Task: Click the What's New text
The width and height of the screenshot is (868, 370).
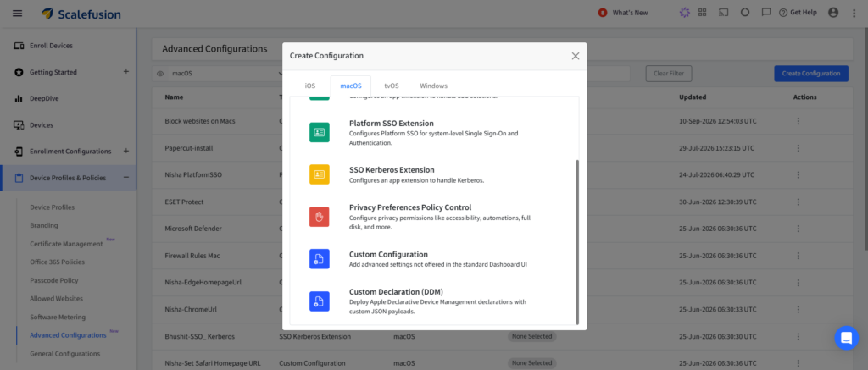Action: pos(630,13)
